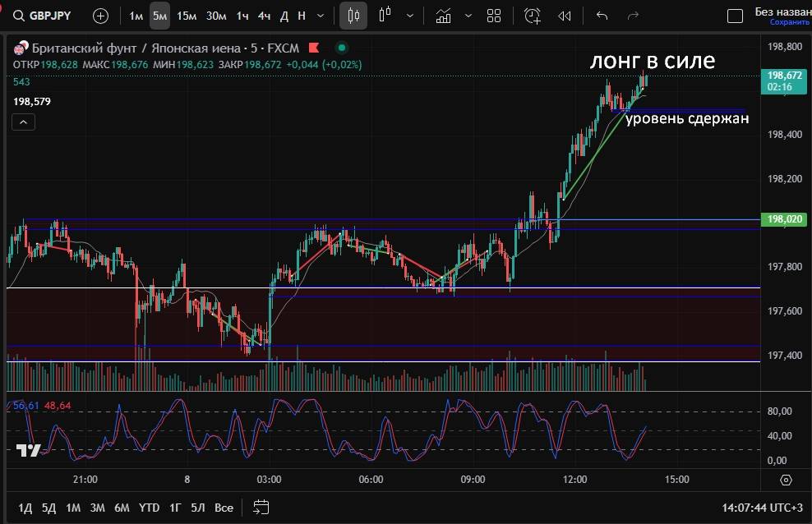The height and width of the screenshot is (524, 812).
Task: Open the layout grid templates icon
Action: 494,16
